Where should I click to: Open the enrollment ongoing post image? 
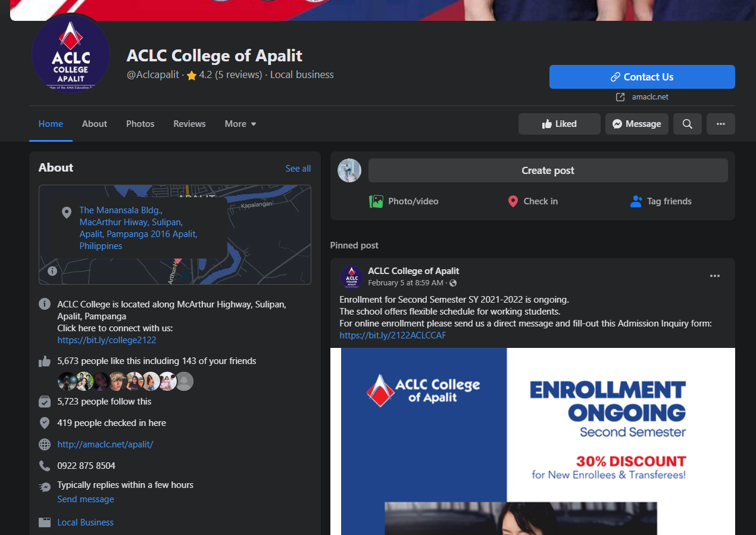(533, 441)
